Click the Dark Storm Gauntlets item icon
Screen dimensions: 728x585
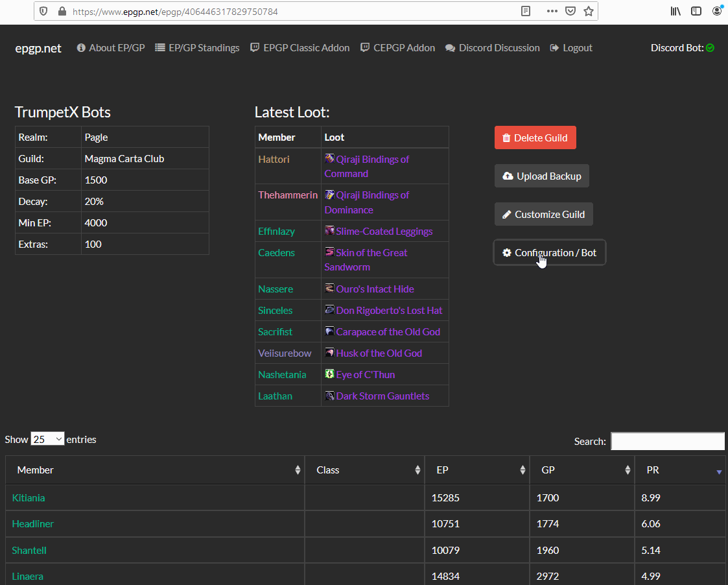coord(329,396)
